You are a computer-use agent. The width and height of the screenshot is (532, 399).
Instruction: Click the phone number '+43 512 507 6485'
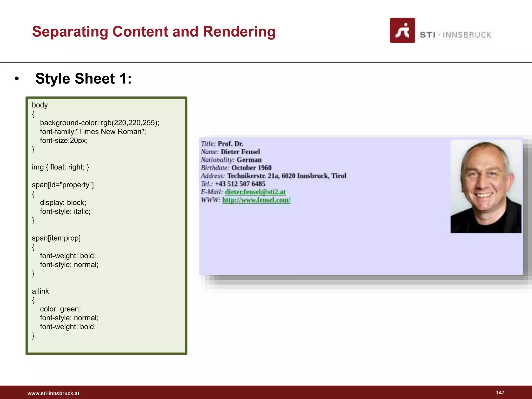coord(240,184)
